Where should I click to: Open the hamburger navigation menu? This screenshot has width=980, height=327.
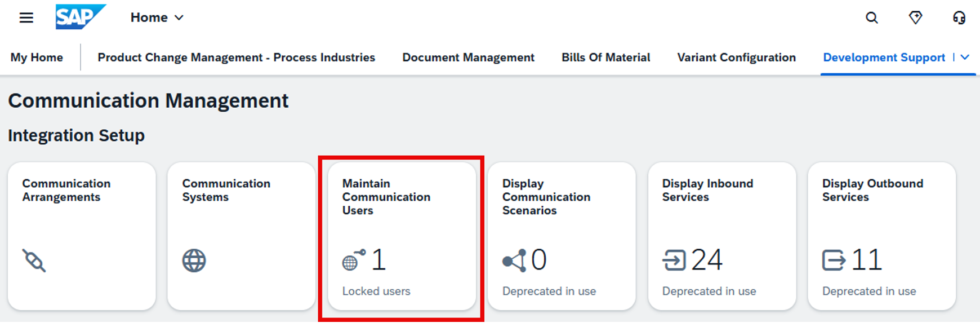[26, 17]
